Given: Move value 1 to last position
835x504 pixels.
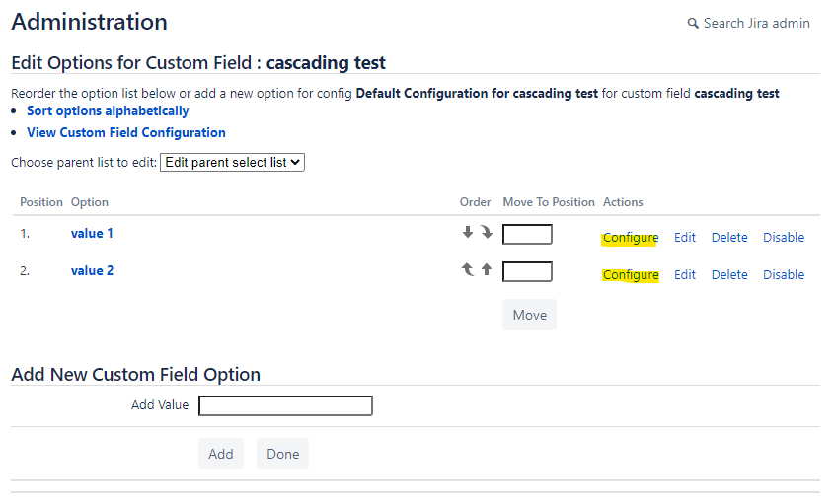Looking at the screenshot, I should (x=487, y=233).
